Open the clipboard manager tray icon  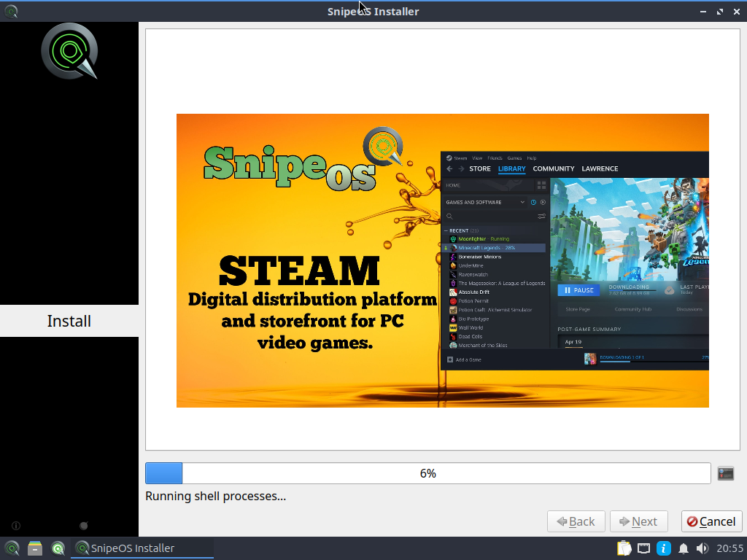(624, 548)
